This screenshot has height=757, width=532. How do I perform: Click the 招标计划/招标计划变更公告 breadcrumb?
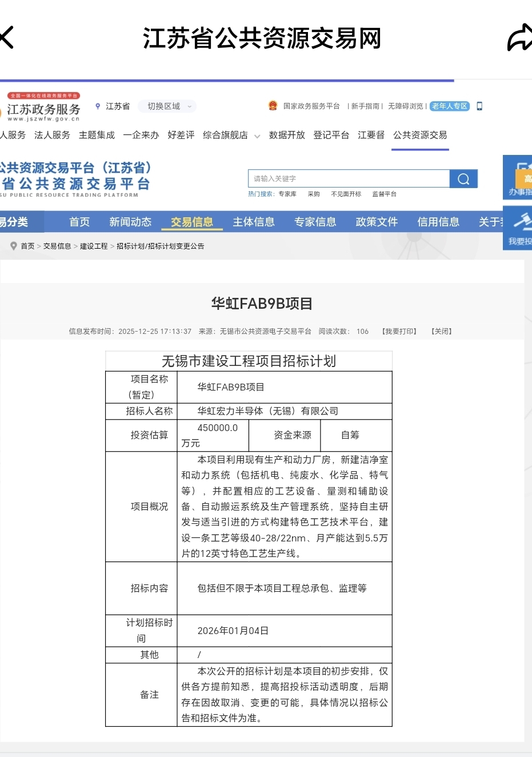[x=161, y=246]
